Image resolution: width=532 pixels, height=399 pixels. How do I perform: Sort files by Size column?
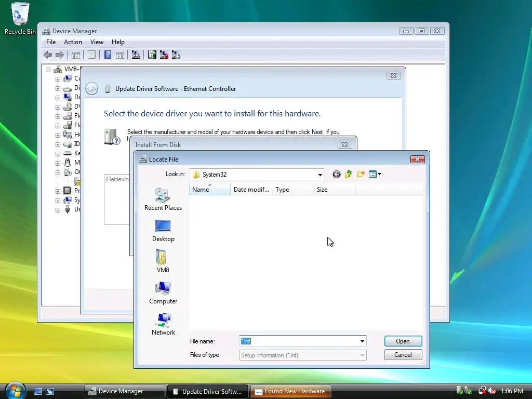335,190
